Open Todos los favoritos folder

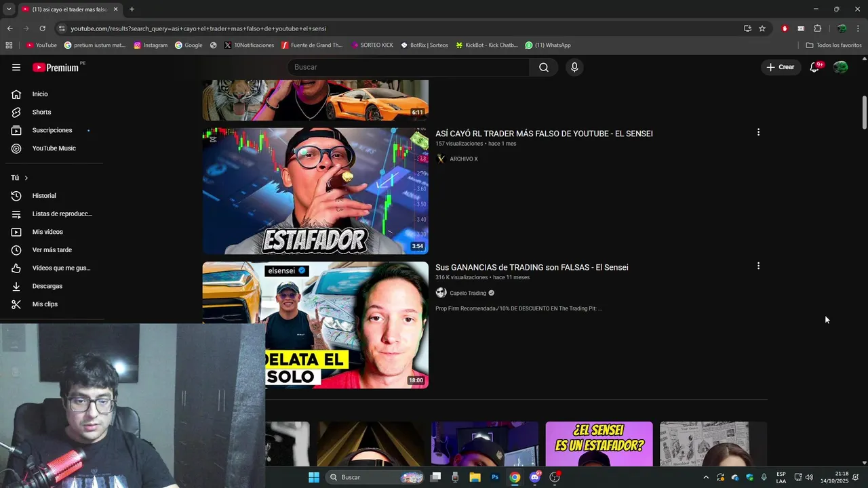[x=833, y=45]
